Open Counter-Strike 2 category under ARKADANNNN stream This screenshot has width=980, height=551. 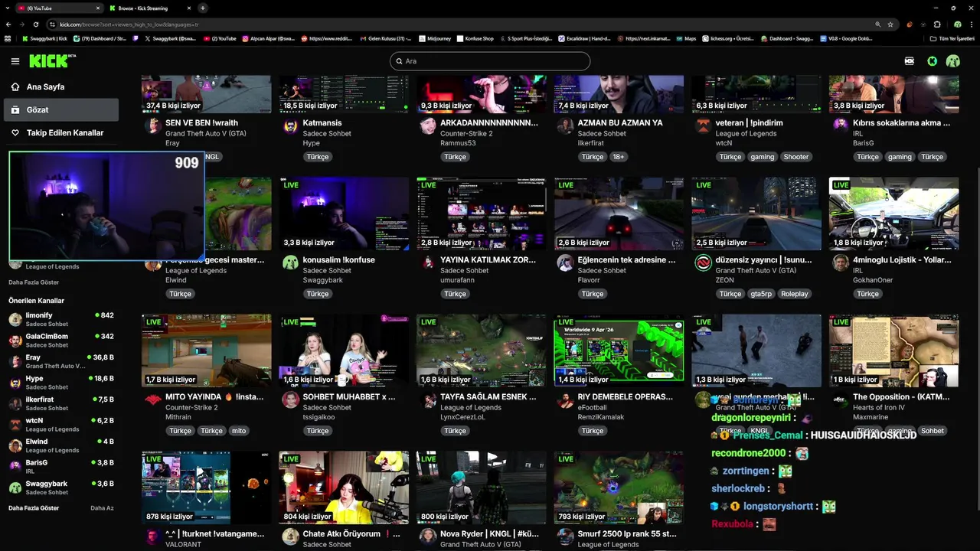point(466,134)
